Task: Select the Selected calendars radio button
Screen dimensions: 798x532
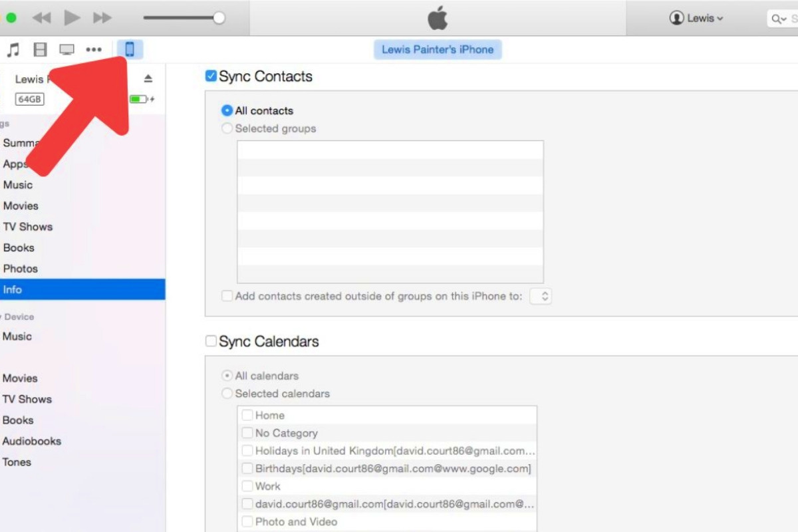Action: (227, 394)
